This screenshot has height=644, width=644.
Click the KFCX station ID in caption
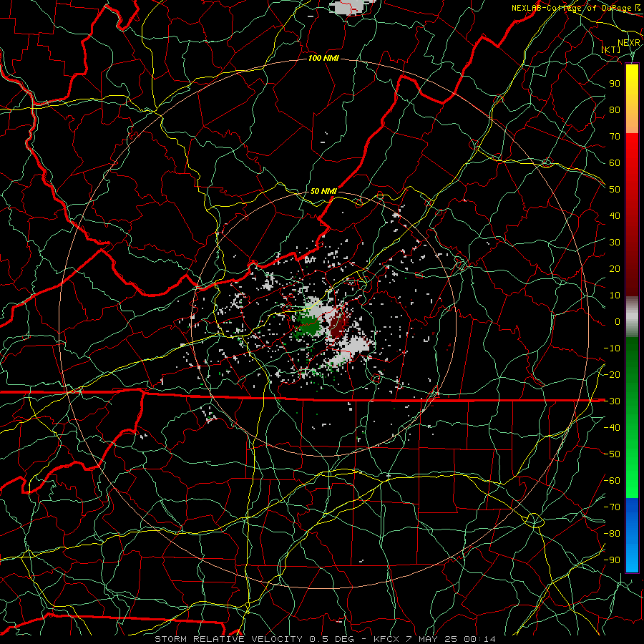point(386,639)
